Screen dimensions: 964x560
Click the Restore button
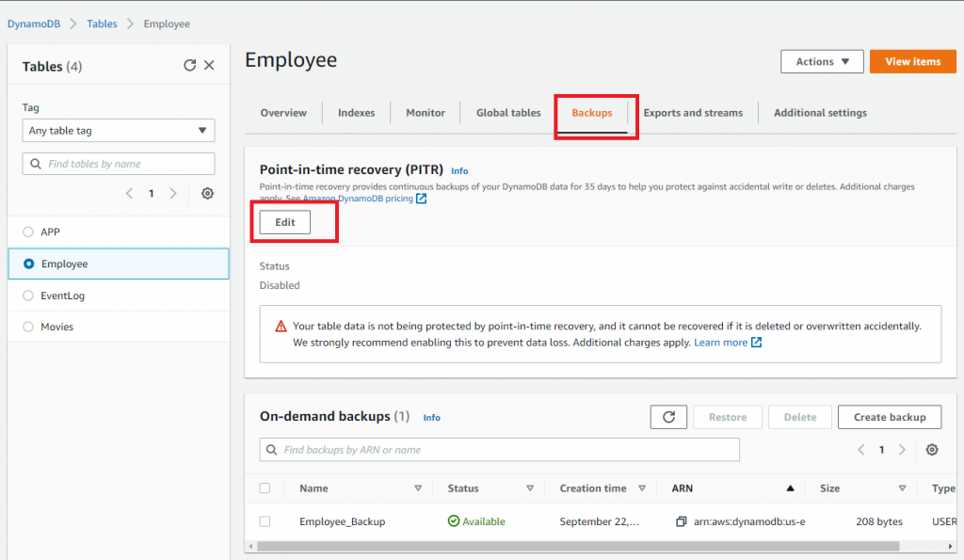click(728, 417)
